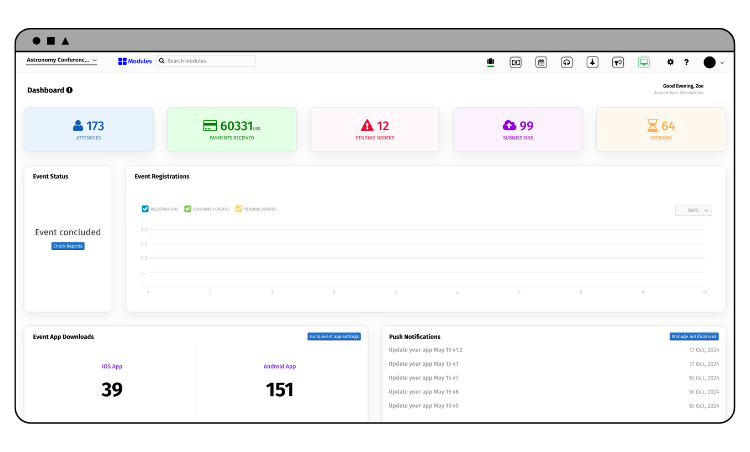The width and height of the screenshot is (750, 452).
Task: Open the megaphone announcements icon
Action: click(618, 62)
